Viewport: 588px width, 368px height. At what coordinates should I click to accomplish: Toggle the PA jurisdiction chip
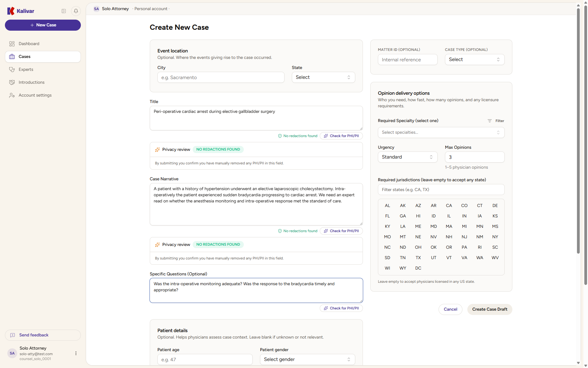coord(464,247)
